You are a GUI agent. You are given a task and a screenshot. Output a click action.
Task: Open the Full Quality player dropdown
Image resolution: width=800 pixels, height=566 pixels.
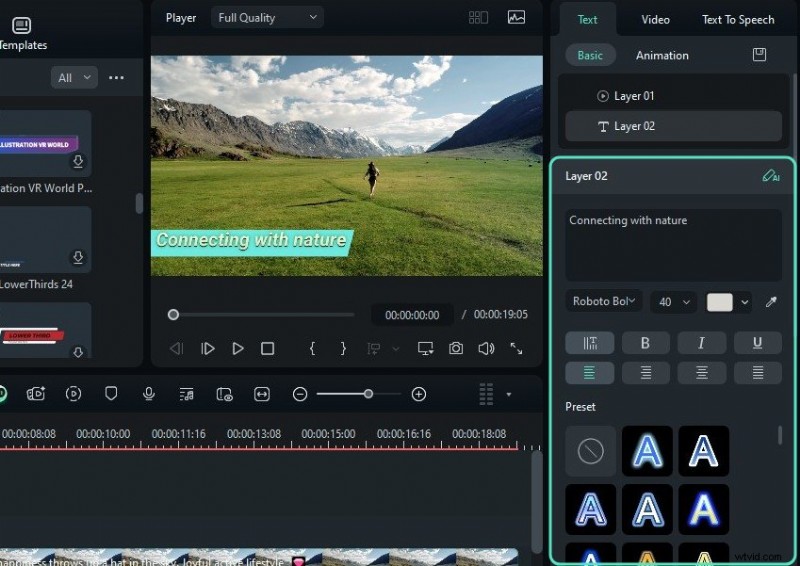(x=267, y=18)
